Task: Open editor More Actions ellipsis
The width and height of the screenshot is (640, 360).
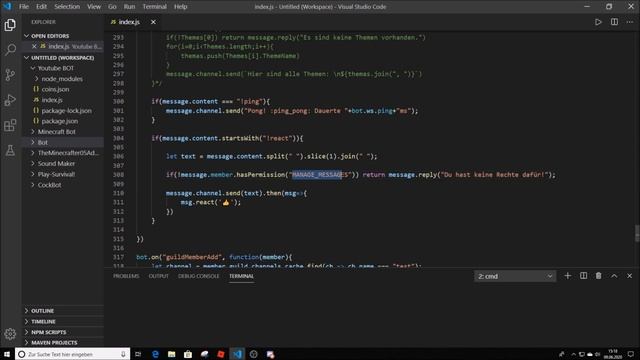Action: coord(630,22)
